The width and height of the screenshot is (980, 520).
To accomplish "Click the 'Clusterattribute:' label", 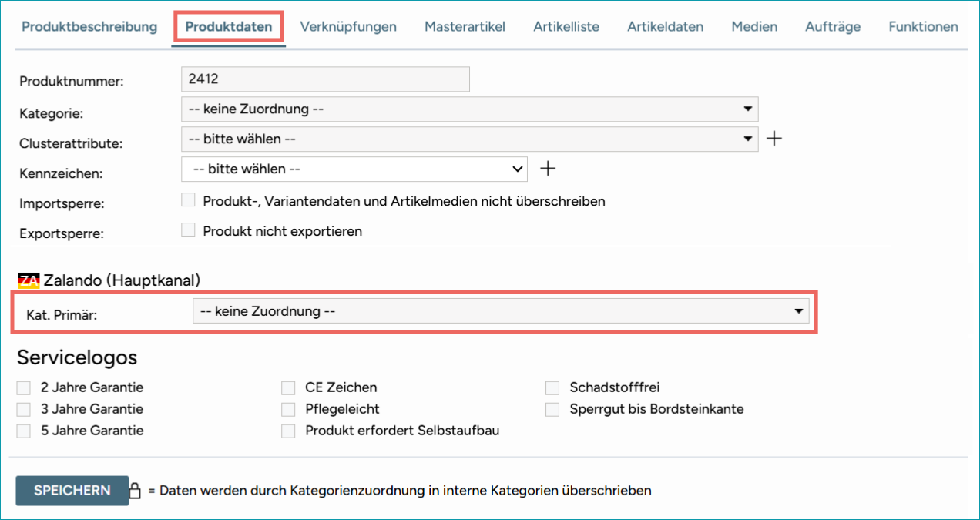I will tap(71, 143).
